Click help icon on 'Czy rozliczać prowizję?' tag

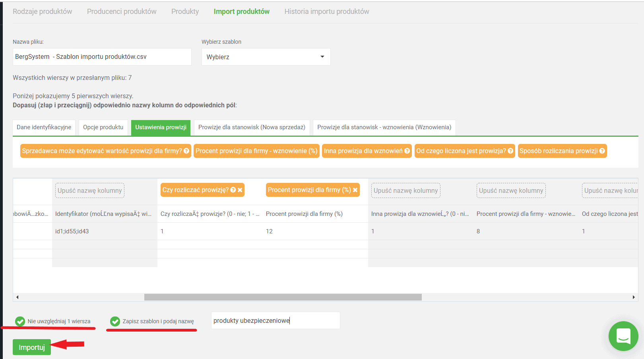[x=233, y=190]
